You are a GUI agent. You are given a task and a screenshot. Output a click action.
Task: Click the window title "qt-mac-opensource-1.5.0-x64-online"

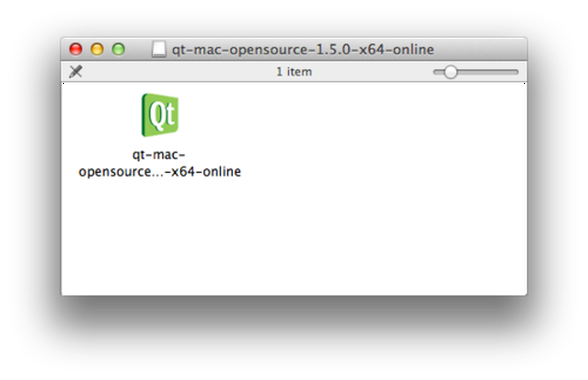(303, 50)
